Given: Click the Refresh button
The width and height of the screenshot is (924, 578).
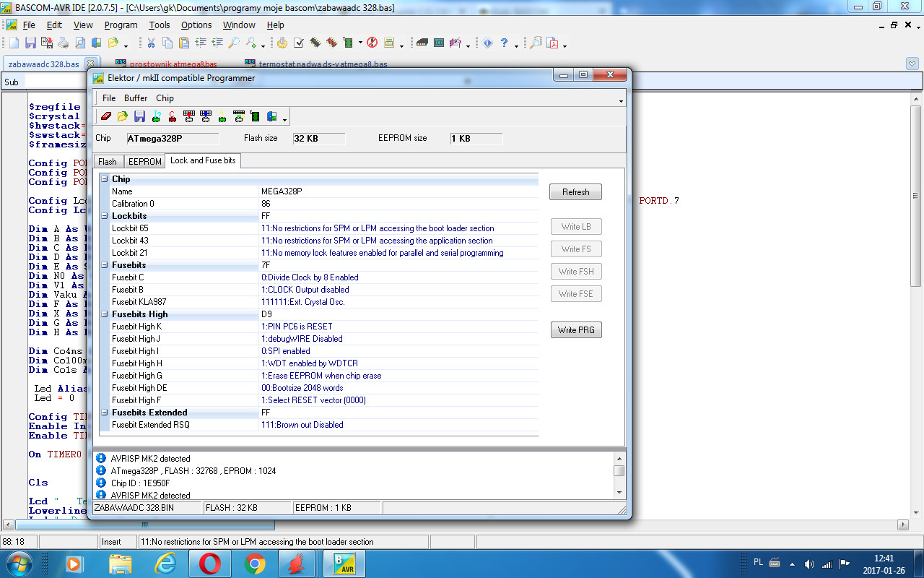Looking at the screenshot, I should 576,191.
